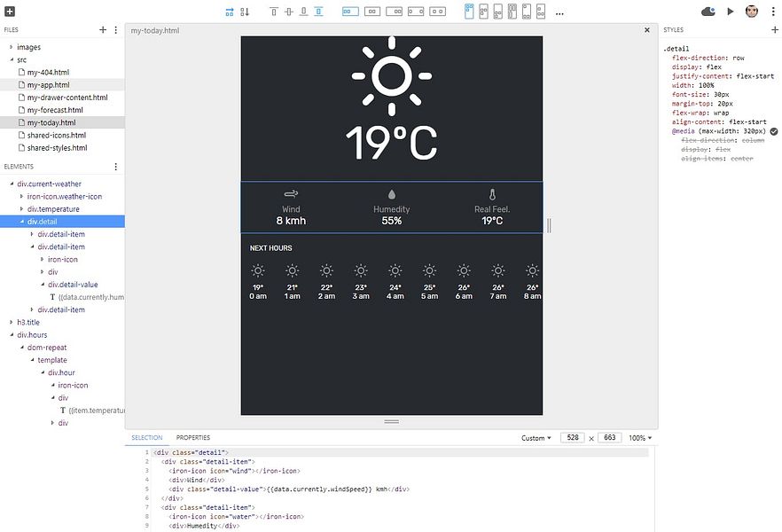Run preview with the play button
Image resolution: width=782 pixels, height=532 pixels.
pyautogui.click(x=731, y=12)
